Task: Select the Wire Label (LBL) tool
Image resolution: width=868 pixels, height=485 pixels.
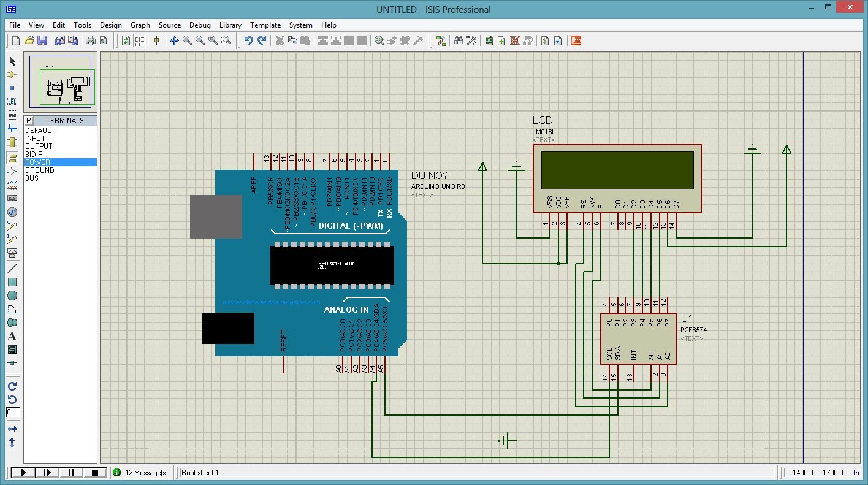Action: click(x=12, y=102)
